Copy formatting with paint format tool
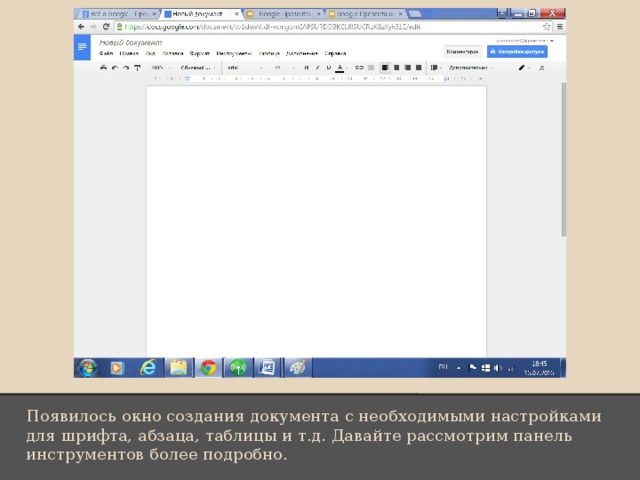 (138, 68)
